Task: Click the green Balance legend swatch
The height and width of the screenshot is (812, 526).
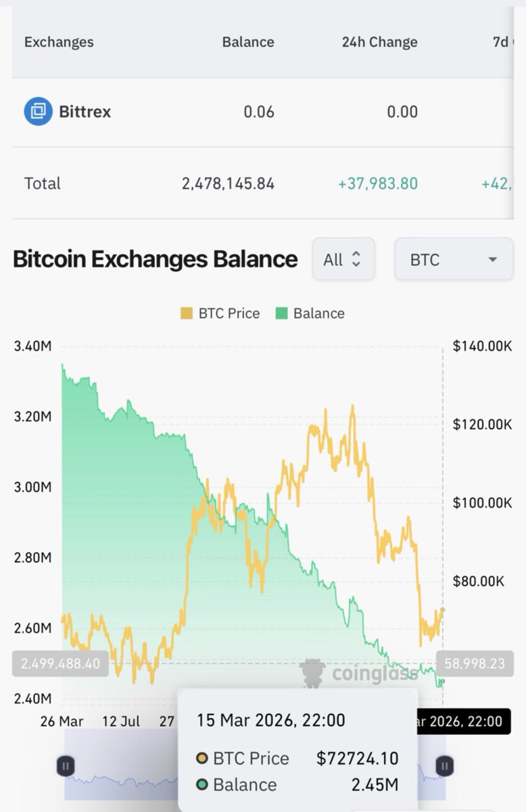Action: (282, 313)
